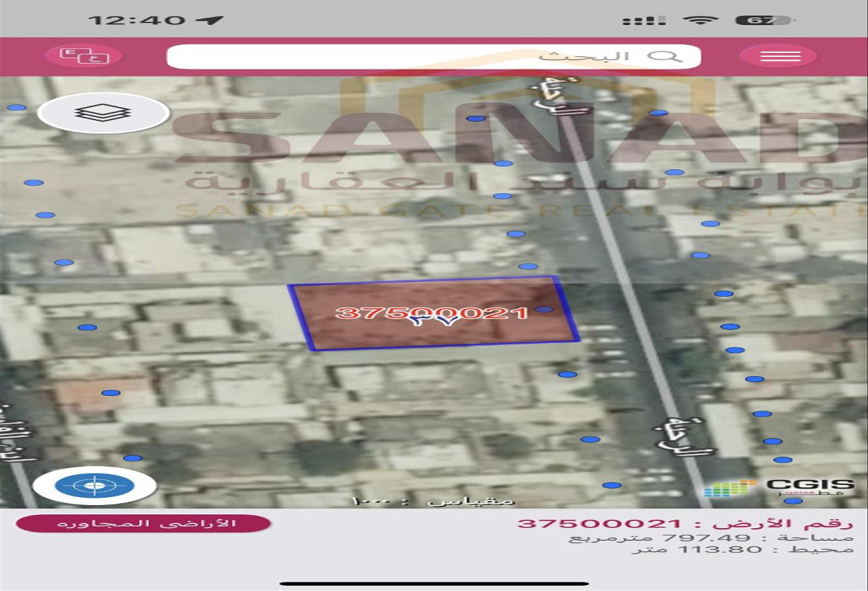The height and width of the screenshot is (591, 868).
Task: Tap the English/Arabic language switch icon
Action: pyautogui.click(x=84, y=55)
